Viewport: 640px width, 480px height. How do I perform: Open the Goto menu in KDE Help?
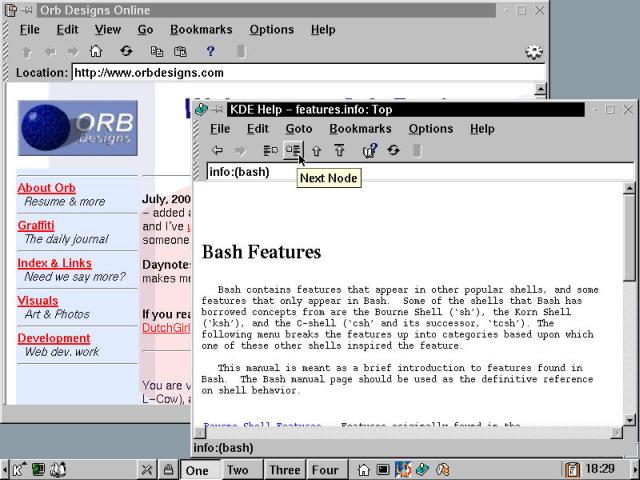298,128
